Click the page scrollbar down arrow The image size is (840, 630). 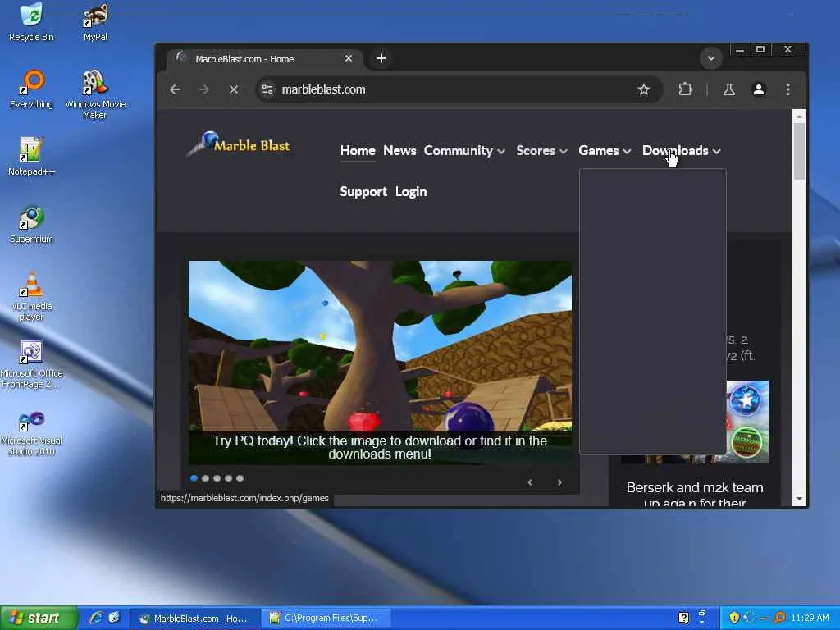click(x=799, y=499)
